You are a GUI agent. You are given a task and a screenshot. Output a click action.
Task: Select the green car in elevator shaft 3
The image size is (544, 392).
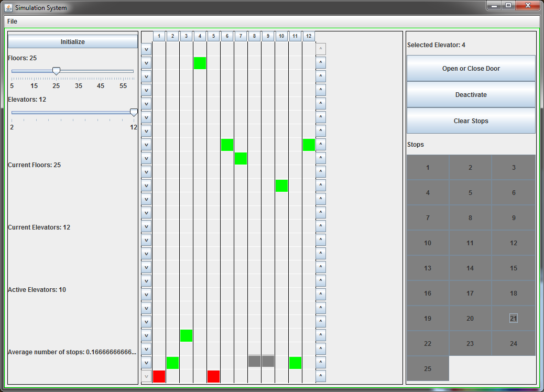click(x=186, y=335)
